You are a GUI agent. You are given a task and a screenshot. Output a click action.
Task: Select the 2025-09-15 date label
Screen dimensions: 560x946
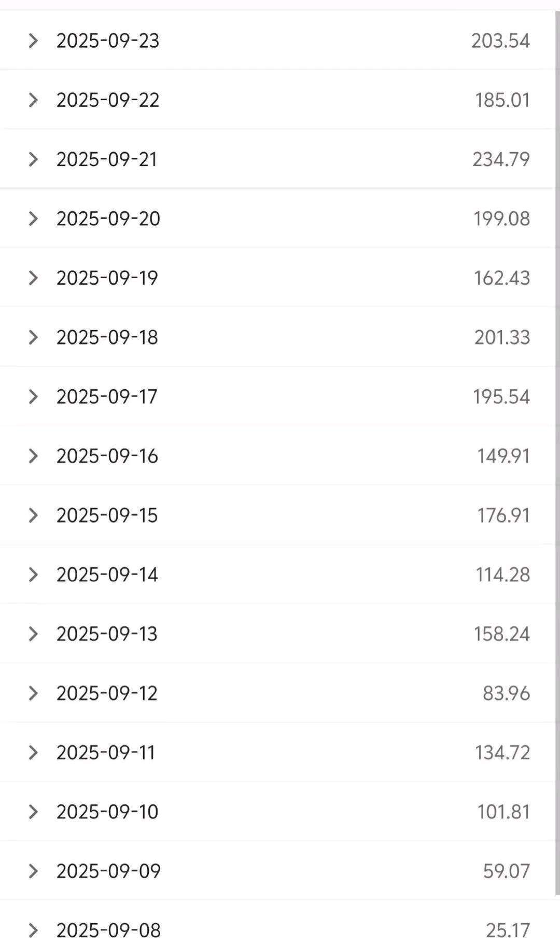(107, 515)
